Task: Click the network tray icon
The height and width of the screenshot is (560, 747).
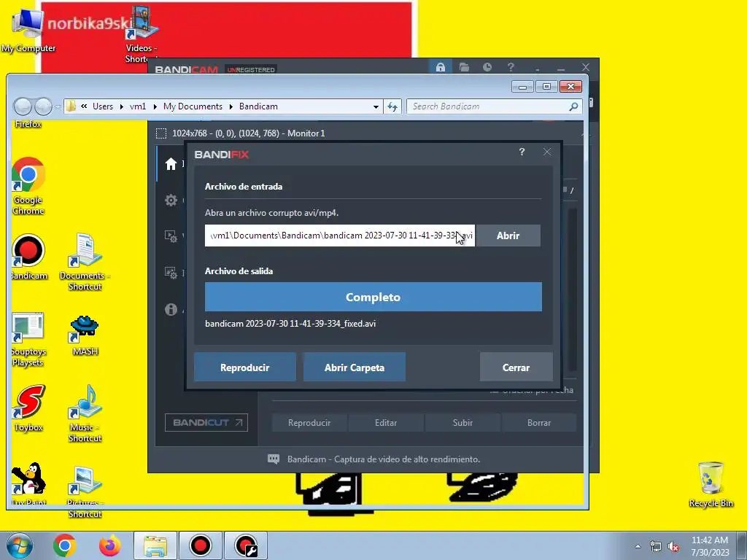Action: [656, 547]
